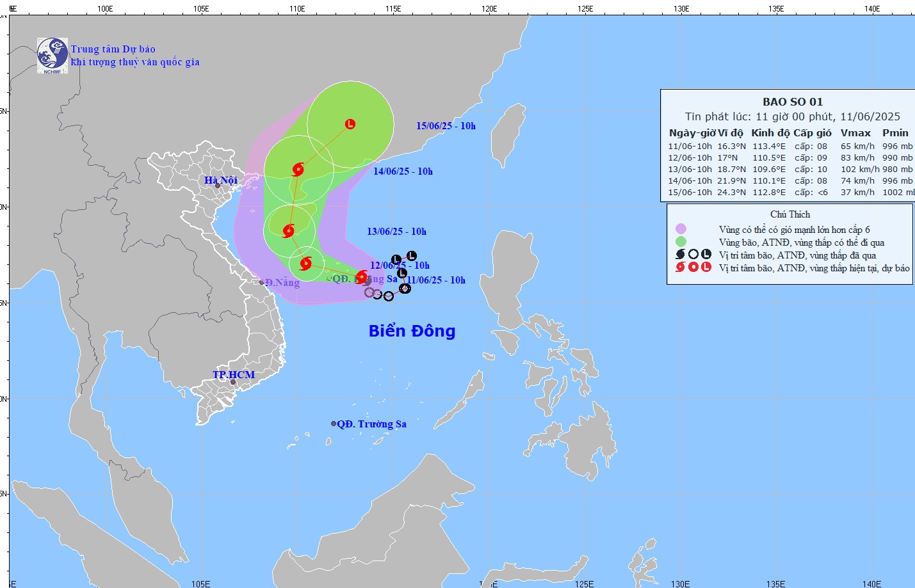Click the forecast date label 13/06/25 - 10h
The image size is (915, 588).
tap(397, 232)
